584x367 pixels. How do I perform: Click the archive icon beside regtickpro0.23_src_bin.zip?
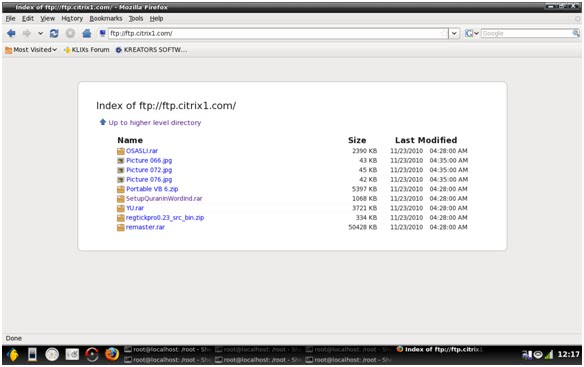click(121, 218)
